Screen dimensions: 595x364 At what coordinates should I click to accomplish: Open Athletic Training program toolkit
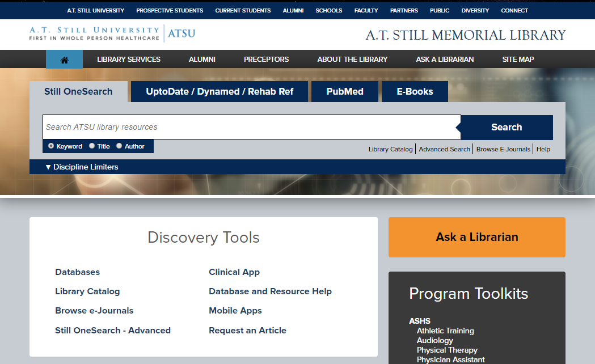point(445,331)
